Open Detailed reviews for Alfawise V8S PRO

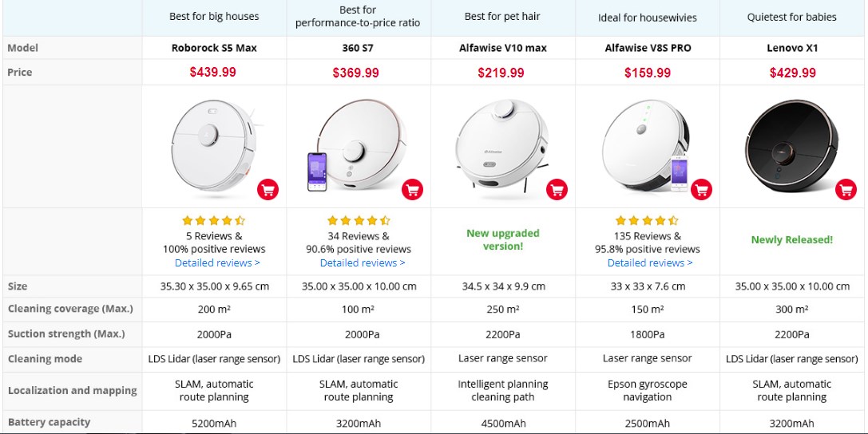tap(650, 262)
